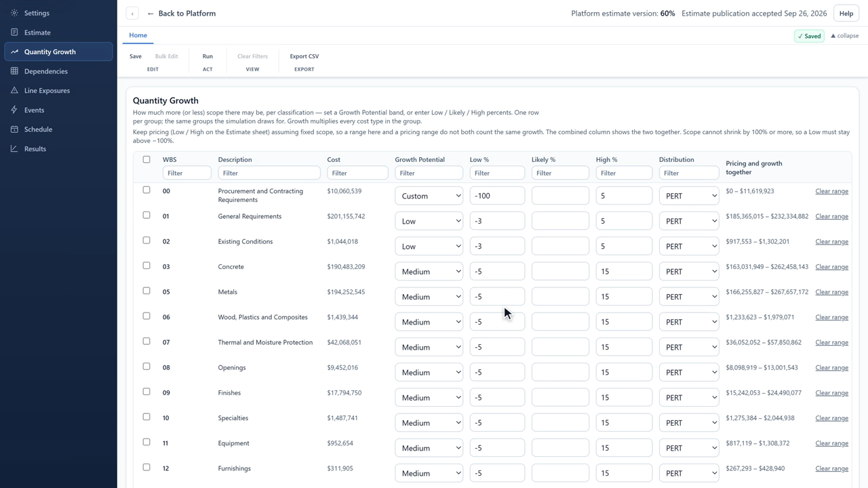Open Growth Potential dropdown for Procurement row

coord(429,196)
